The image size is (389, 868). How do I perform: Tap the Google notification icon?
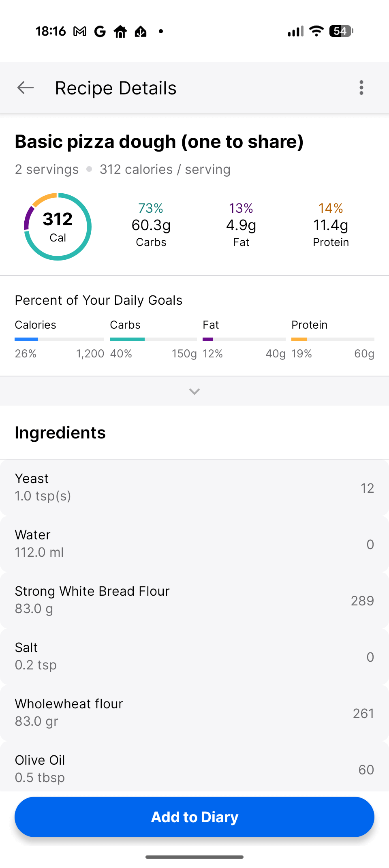point(100,31)
